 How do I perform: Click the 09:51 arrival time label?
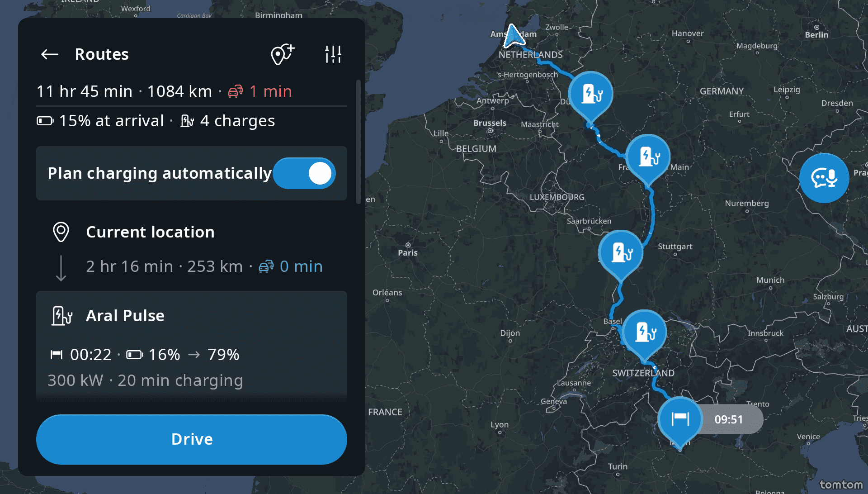(729, 419)
